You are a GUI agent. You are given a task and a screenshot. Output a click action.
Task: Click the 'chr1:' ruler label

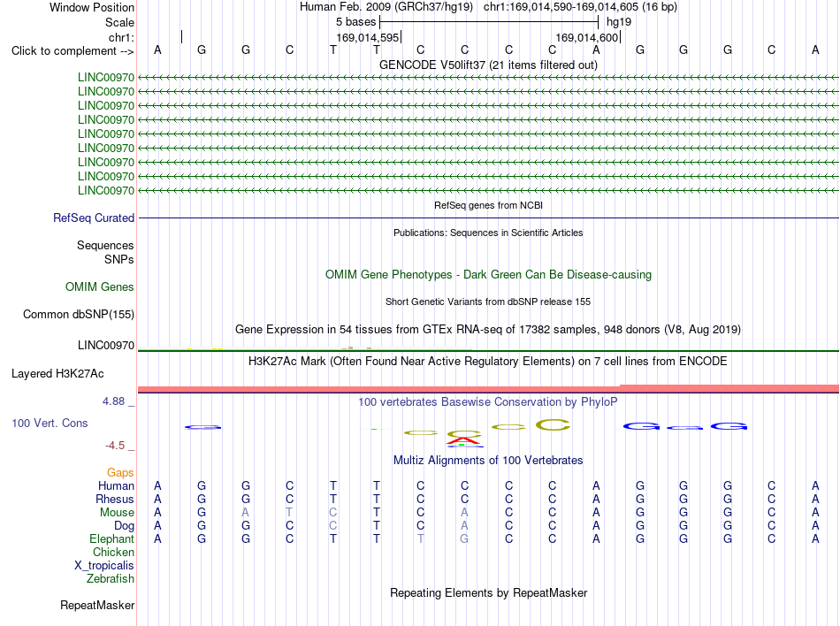click(121, 37)
